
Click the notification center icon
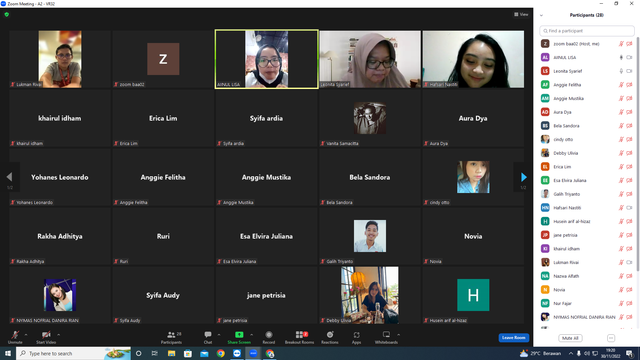tap(630, 353)
